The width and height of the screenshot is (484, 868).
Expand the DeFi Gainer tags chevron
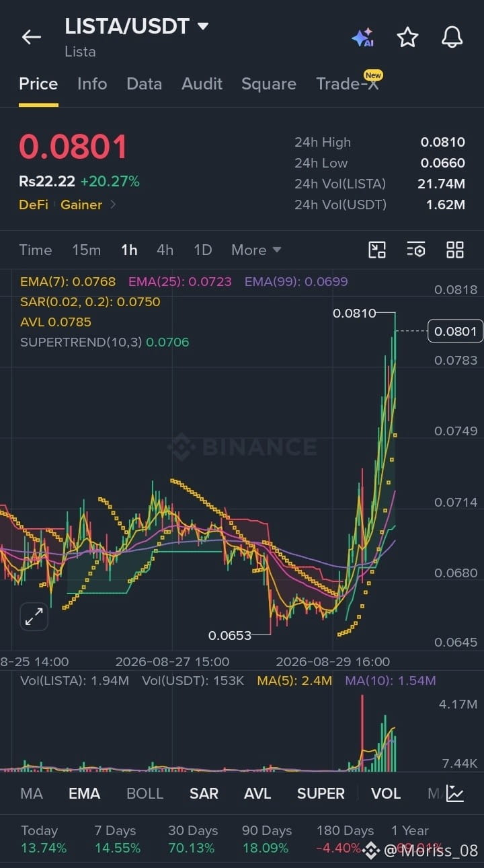click(x=113, y=205)
